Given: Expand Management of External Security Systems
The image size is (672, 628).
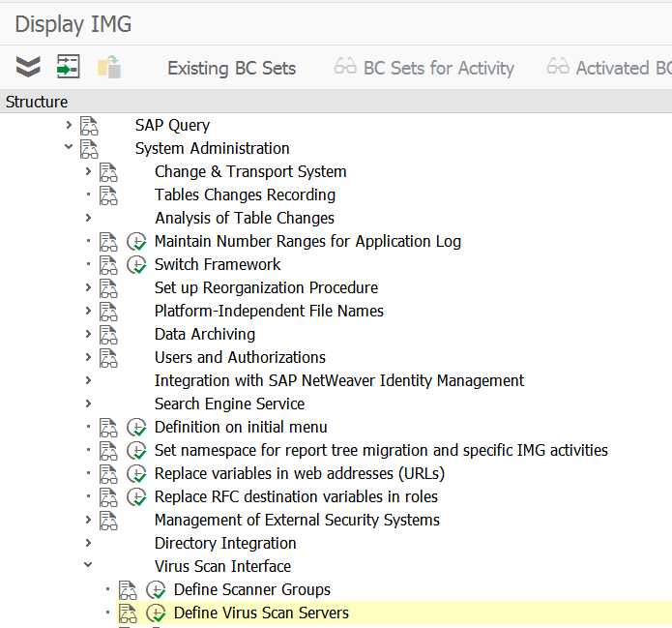Looking at the screenshot, I should pyautogui.click(x=89, y=520).
